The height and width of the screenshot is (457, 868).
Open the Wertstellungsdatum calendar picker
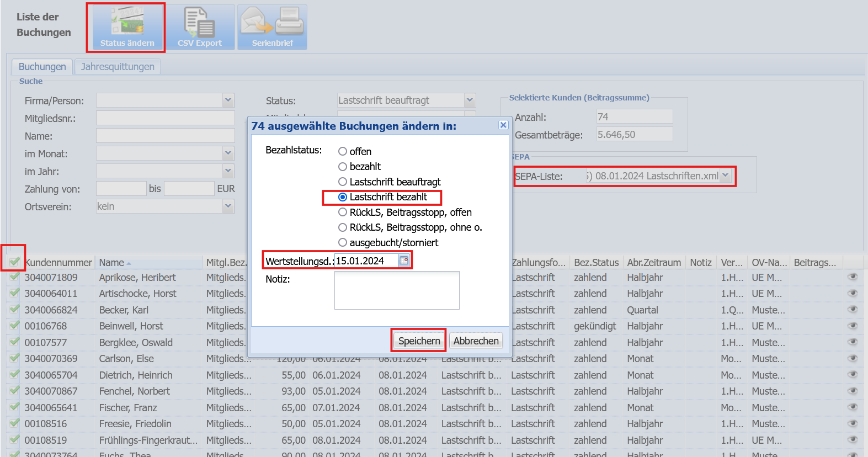[404, 261]
